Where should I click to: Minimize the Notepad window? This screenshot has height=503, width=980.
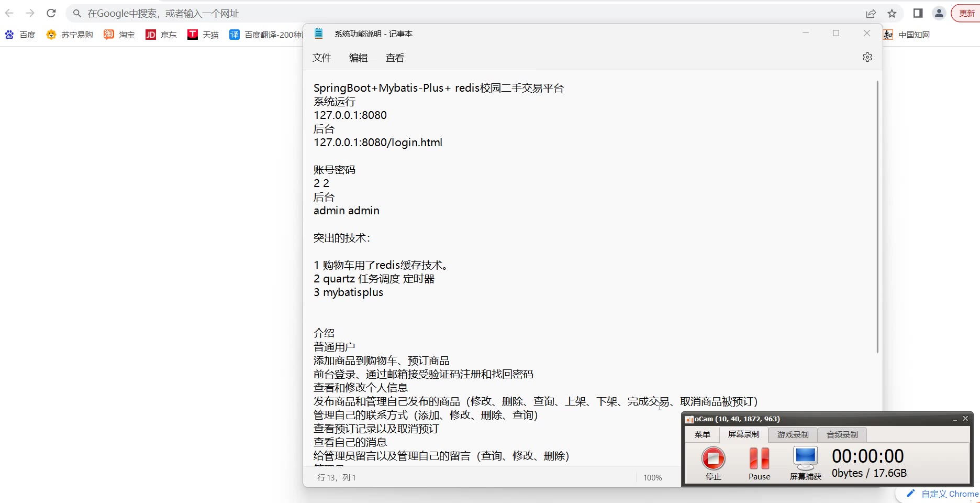(x=806, y=33)
